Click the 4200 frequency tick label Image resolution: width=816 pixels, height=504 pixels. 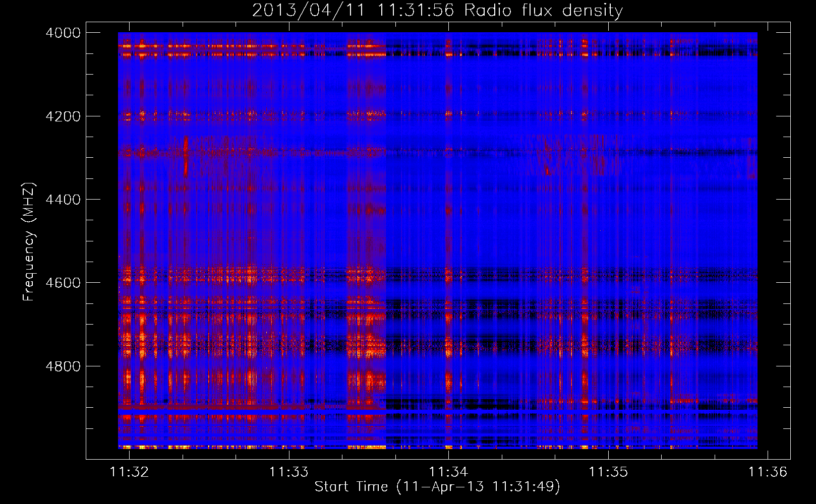[63, 116]
